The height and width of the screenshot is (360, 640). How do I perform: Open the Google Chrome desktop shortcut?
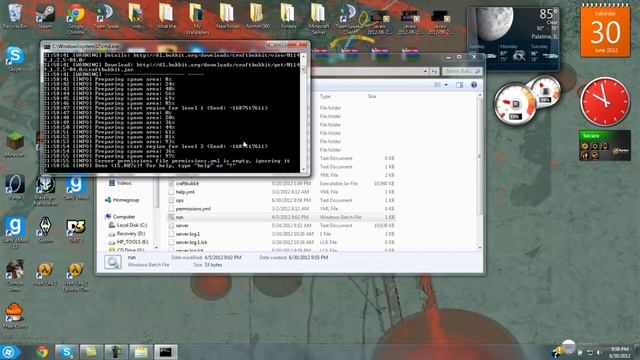click(x=76, y=18)
